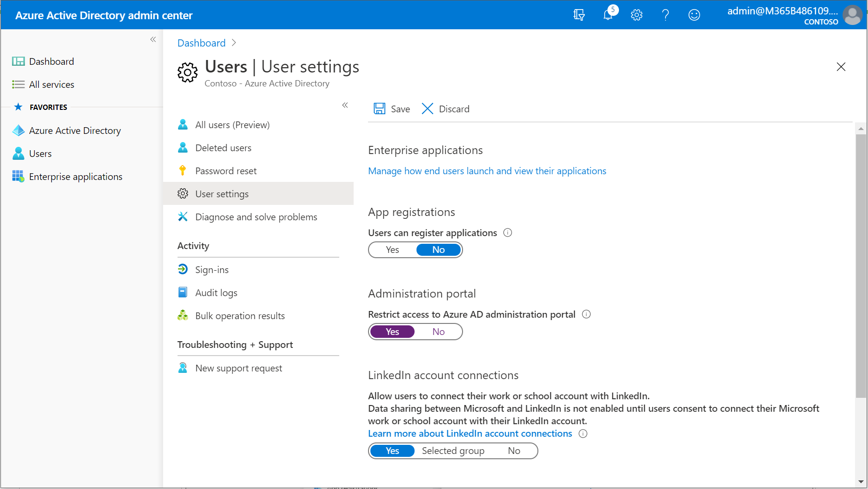The image size is (868, 489).
Task: Open portal settings gear in header
Action: coord(637,15)
